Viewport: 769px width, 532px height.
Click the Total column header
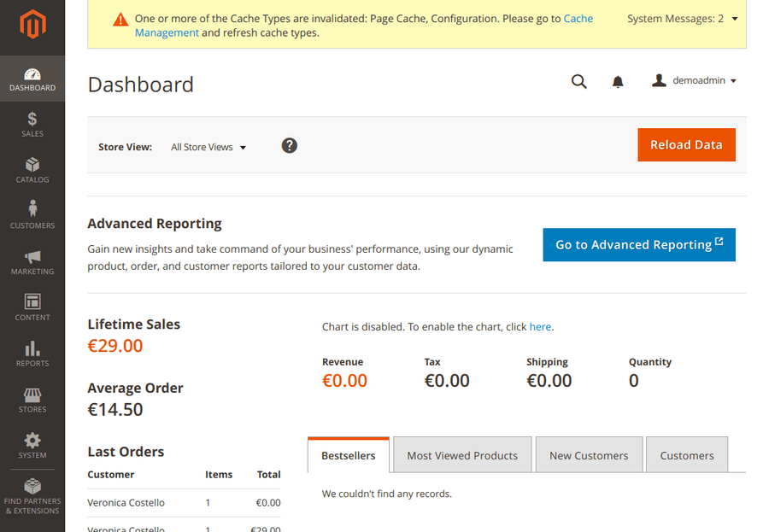(269, 475)
